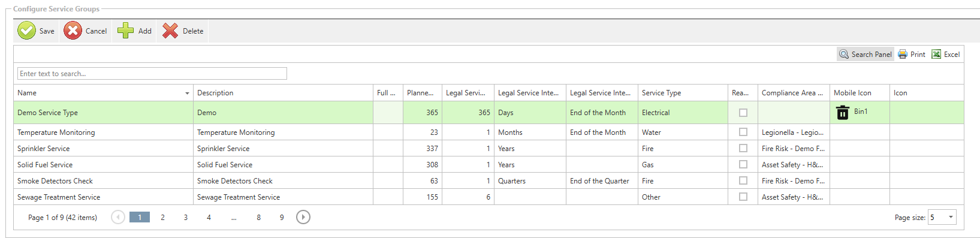Screen dimensions: 980x238
Task: Open the pager ellipsis for more pages
Action: click(234, 217)
